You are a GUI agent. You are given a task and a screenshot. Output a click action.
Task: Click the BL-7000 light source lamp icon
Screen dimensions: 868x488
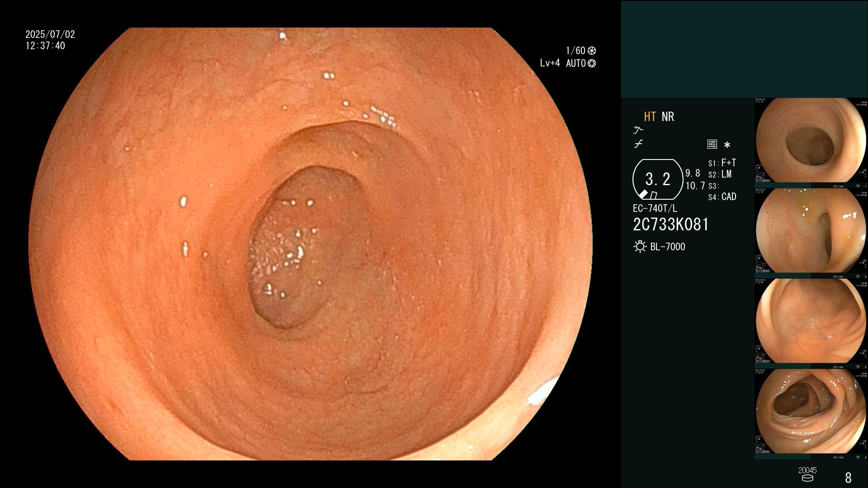pos(640,247)
